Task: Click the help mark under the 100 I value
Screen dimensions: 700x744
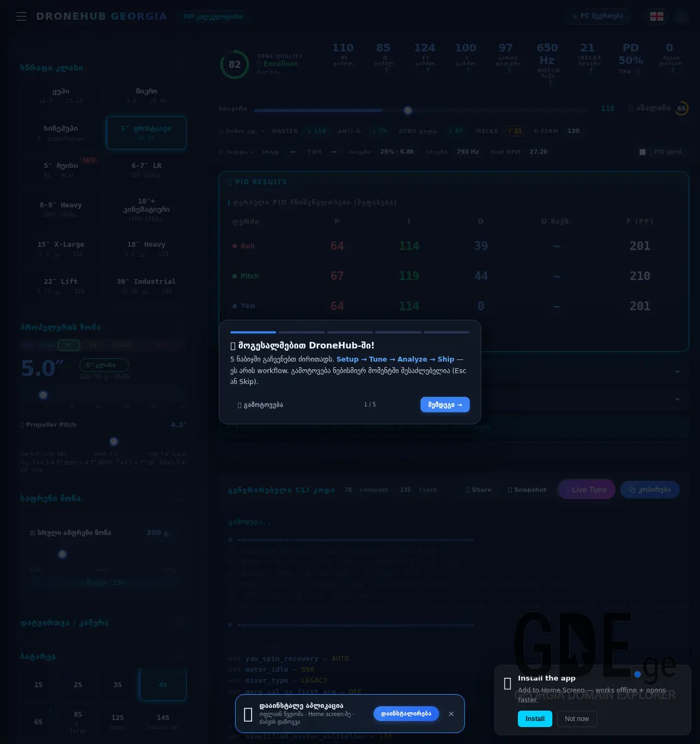Action: click(x=469, y=70)
